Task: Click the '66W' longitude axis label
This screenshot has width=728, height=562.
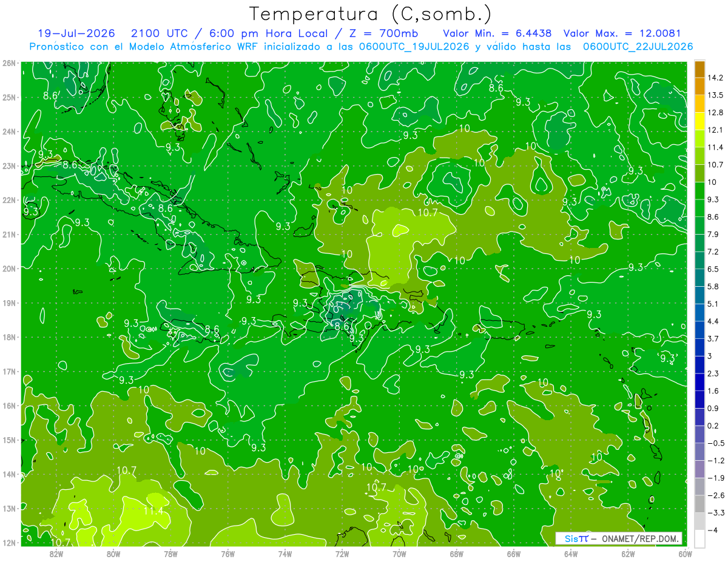Action: click(514, 554)
